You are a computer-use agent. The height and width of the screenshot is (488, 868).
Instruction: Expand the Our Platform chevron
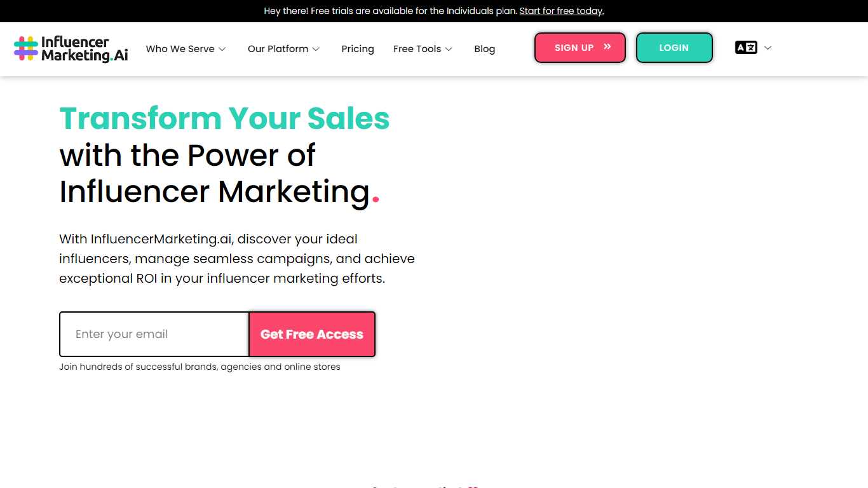pos(316,49)
